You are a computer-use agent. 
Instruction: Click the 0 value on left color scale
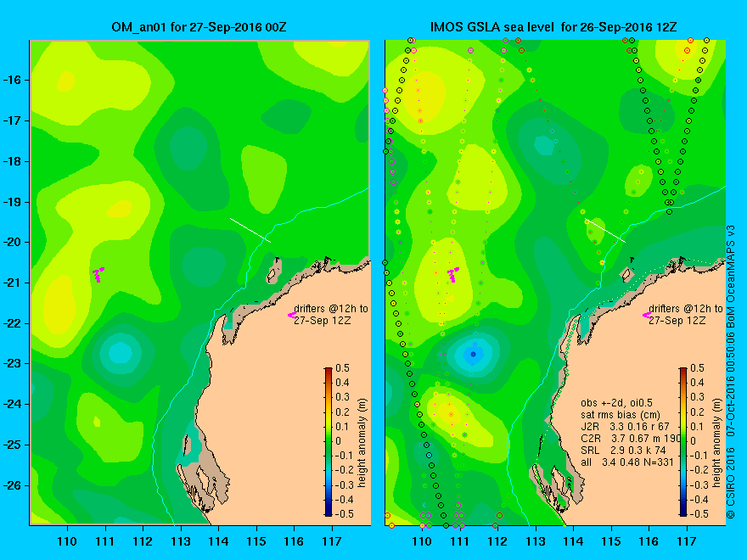tap(338, 441)
